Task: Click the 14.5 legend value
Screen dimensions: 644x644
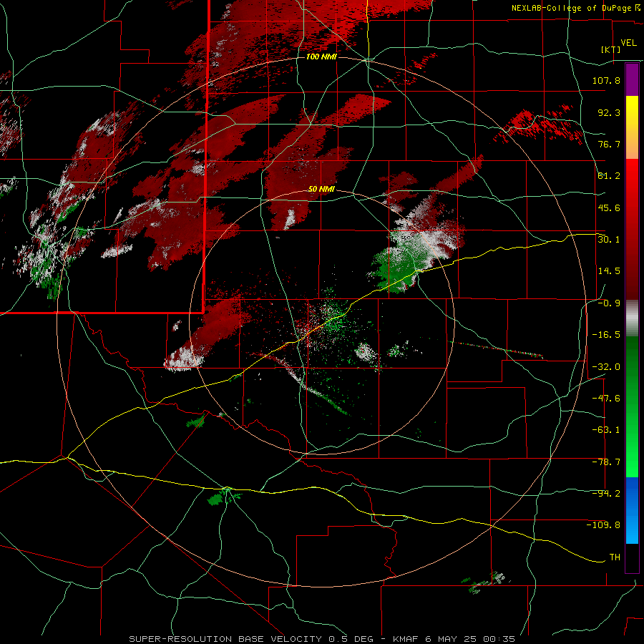Action: (609, 271)
